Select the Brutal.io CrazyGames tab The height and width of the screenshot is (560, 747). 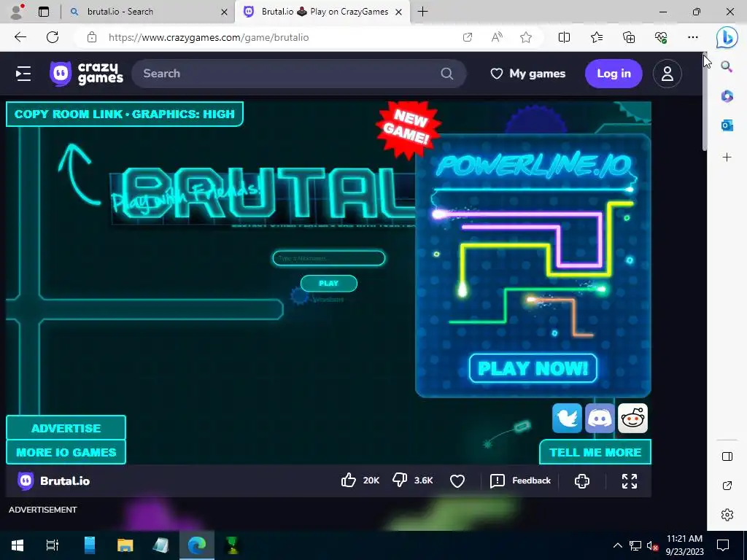click(x=322, y=12)
